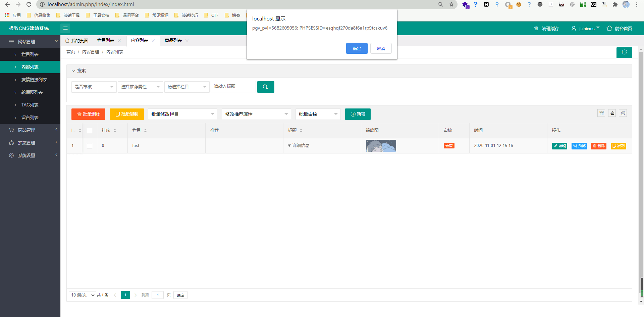The image size is (644, 317).
Task: Click 清理缓存 in header
Action: tap(547, 29)
